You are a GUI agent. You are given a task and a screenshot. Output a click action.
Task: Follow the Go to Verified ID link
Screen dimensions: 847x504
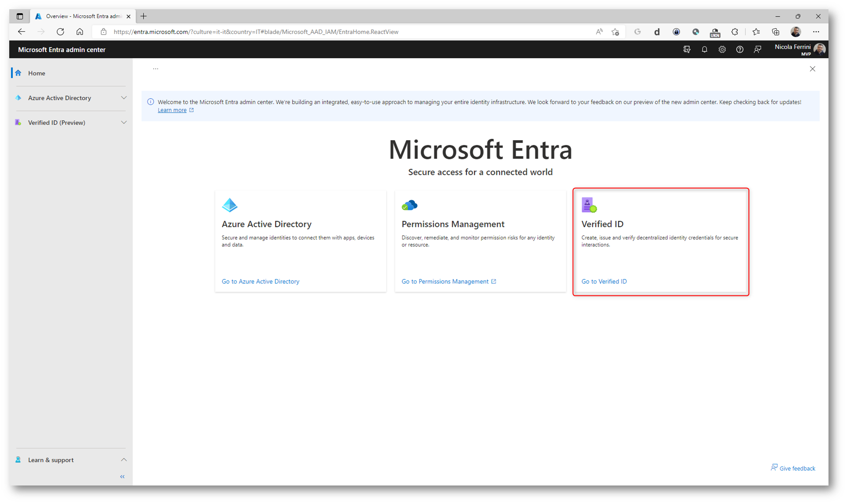point(604,281)
